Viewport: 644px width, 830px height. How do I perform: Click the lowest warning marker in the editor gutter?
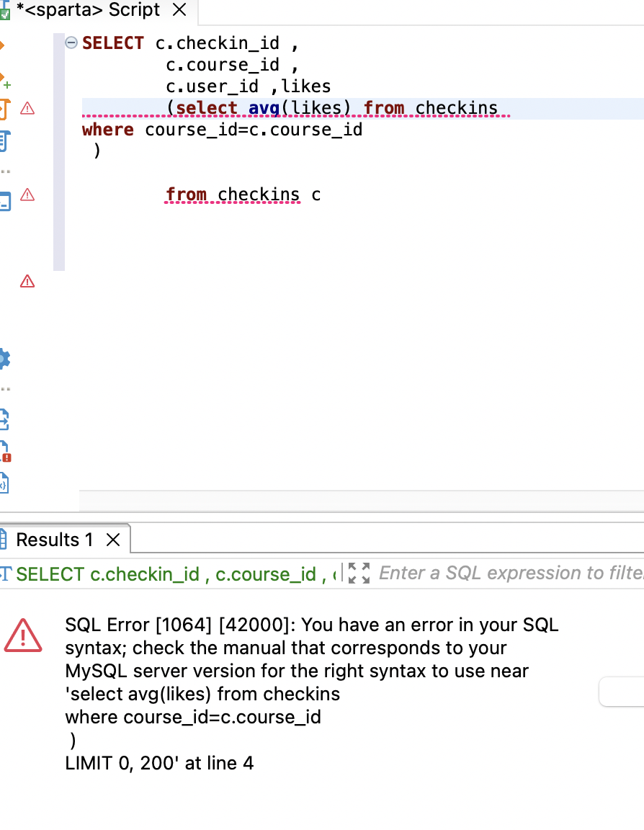click(x=27, y=281)
